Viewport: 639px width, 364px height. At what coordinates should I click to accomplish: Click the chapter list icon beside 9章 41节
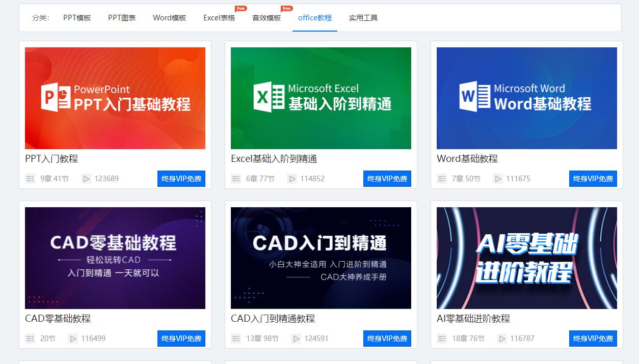(x=30, y=179)
